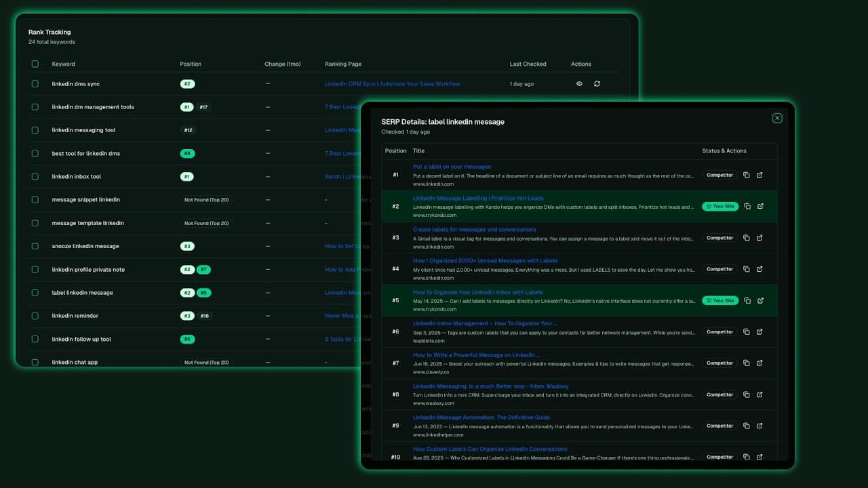Copy URL of SERP result #2
Image resolution: width=868 pixels, height=488 pixels.
747,206
